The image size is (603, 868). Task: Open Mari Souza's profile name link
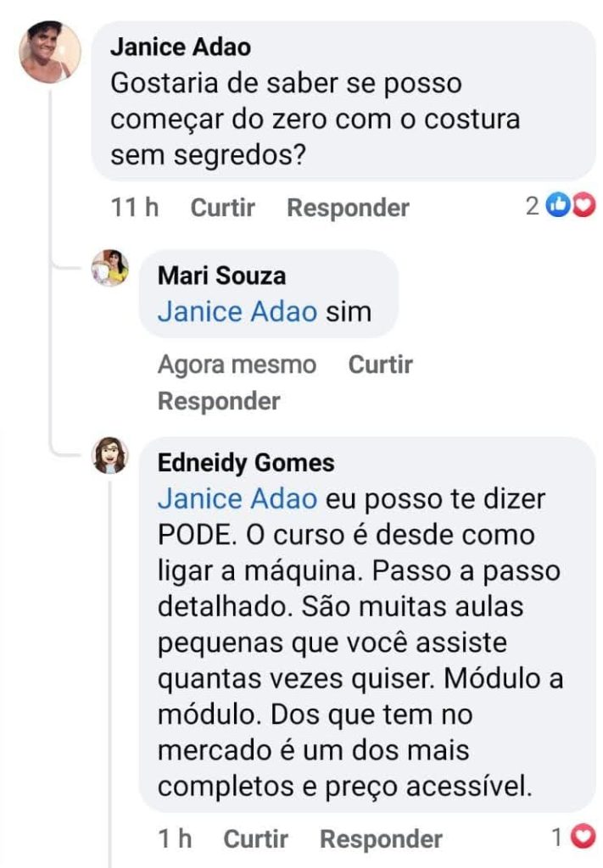(x=222, y=275)
